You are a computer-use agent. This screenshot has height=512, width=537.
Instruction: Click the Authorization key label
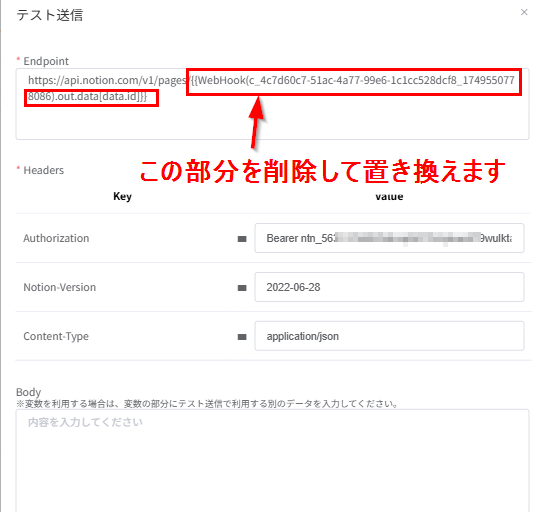(x=56, y=238)
